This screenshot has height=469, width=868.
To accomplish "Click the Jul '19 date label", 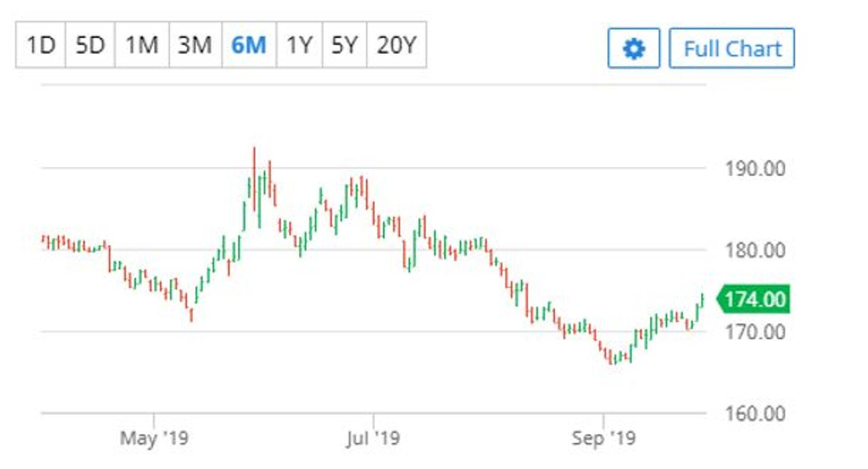I will [373, 438].
